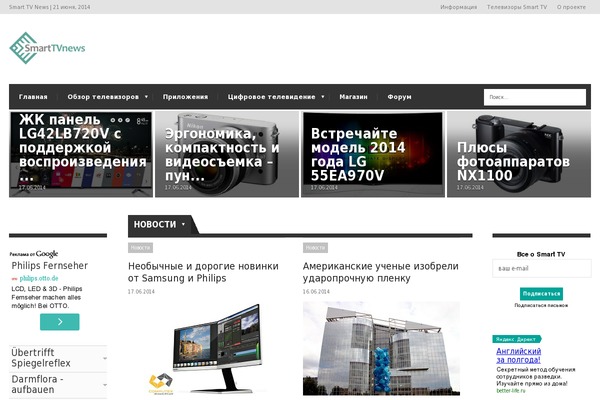
Task: Click the Яндекс.Директ label
Action: point(517,339)
